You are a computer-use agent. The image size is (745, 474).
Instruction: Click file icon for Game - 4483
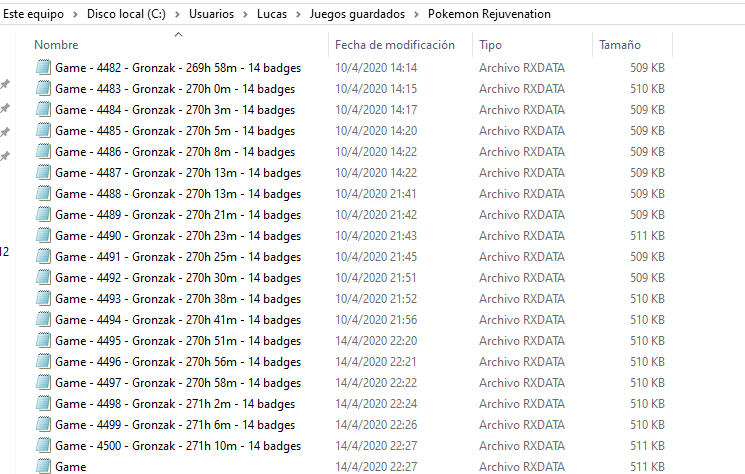(x=43, y=88)
